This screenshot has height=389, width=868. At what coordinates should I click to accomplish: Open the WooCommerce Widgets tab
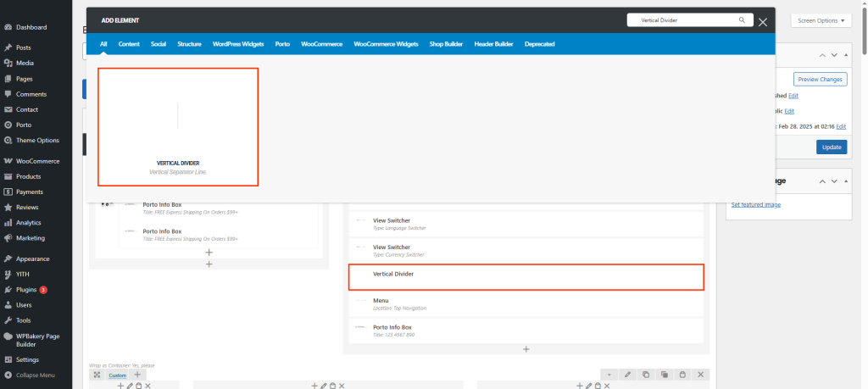click(x=386, y=43)
